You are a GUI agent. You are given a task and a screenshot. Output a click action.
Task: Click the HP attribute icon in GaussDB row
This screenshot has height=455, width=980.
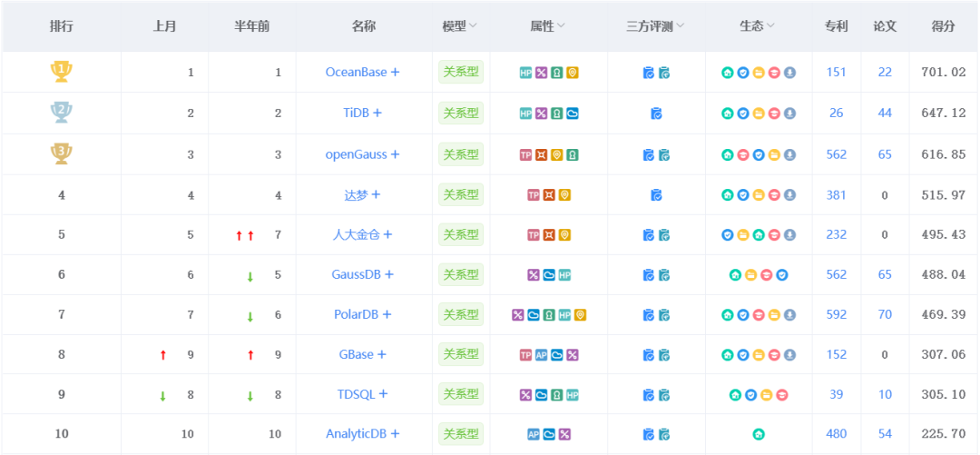564,275
